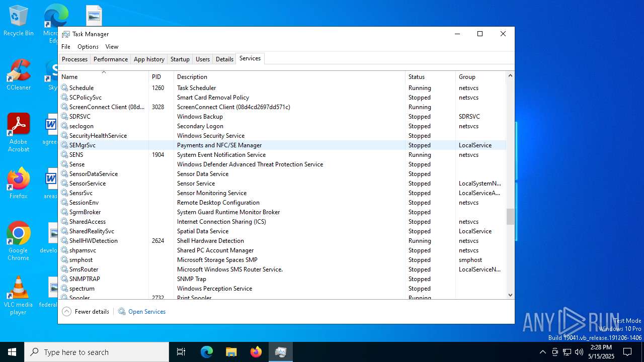Image resolution: width=644 pixels, height=362 pixels.
Task: Click the Task View taskbar button
Action: coord(181,352)
